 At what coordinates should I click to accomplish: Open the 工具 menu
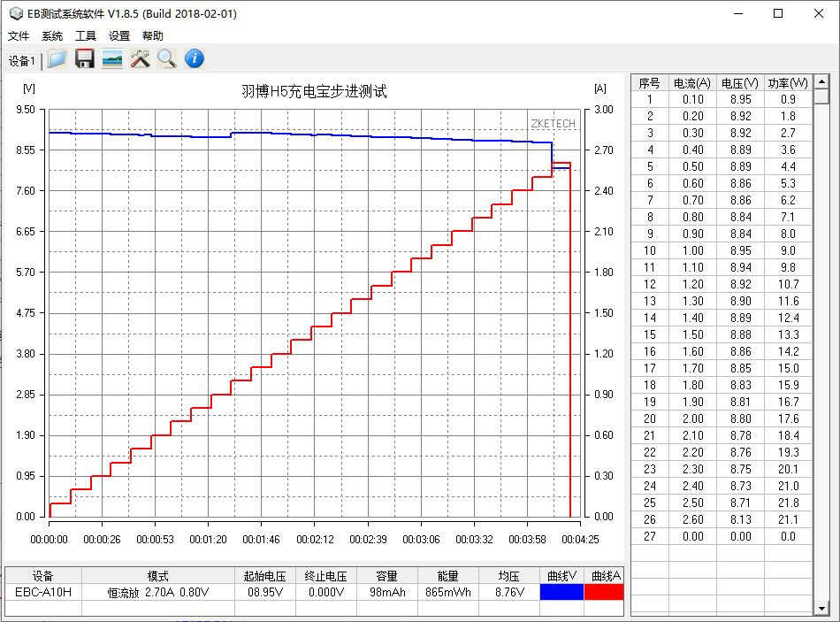pos(86,36)
